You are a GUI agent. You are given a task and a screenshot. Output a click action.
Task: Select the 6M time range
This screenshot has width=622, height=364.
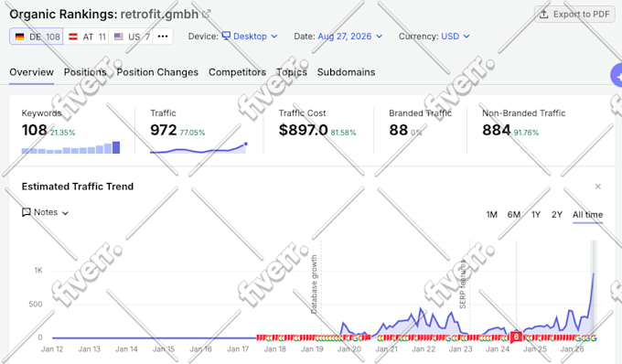pyautogui.click(x=514, y=215)
